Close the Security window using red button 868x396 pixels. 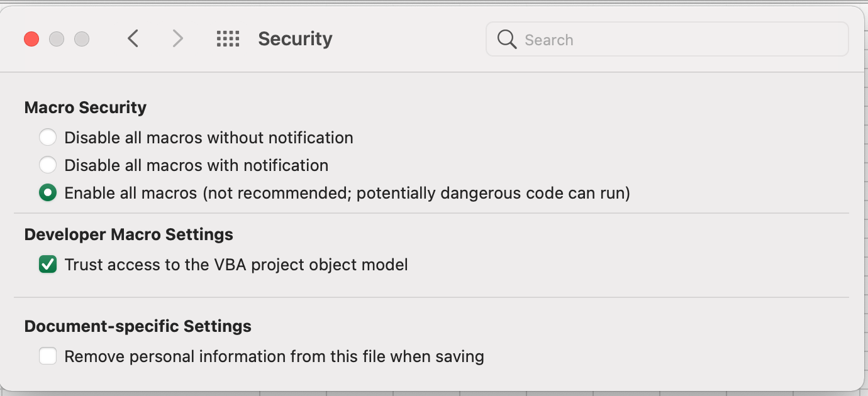pos(31,39)
